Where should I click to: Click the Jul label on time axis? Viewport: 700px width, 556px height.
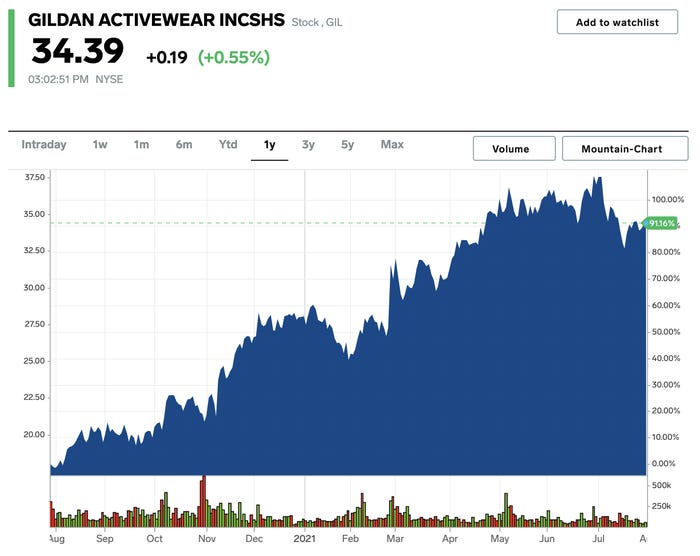click(x=599, y=539)
